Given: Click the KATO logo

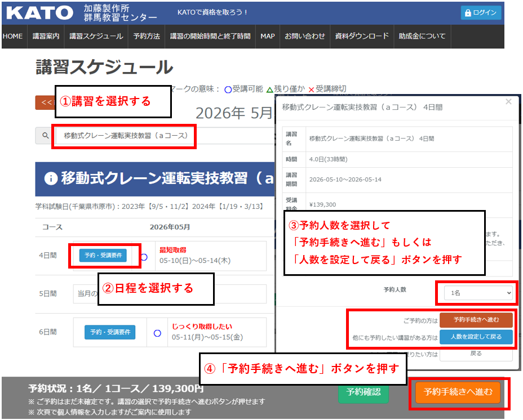Looking at the screenshot, I should [39, 12].
